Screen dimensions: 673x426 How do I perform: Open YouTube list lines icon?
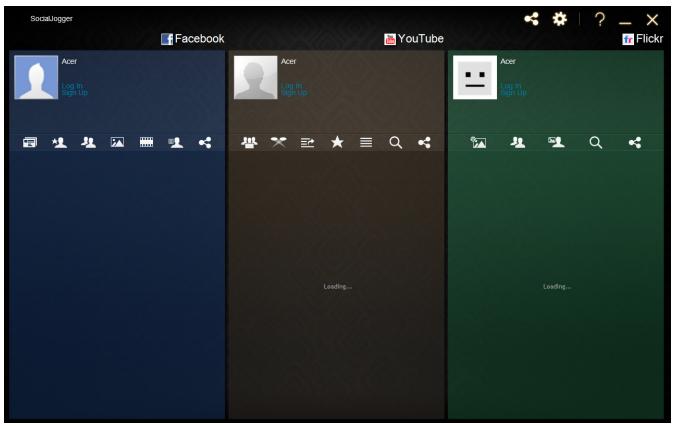coord(366,142)
